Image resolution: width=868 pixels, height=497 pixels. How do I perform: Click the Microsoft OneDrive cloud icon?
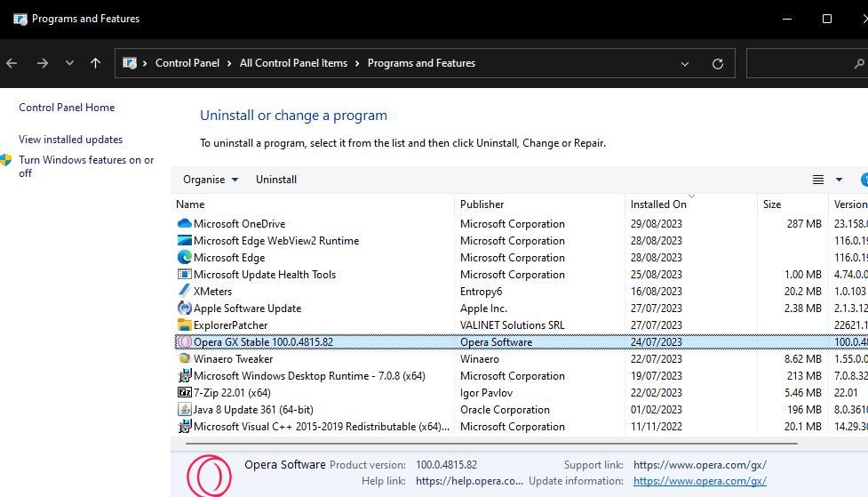pyautogui.click(x=185, y=224)
